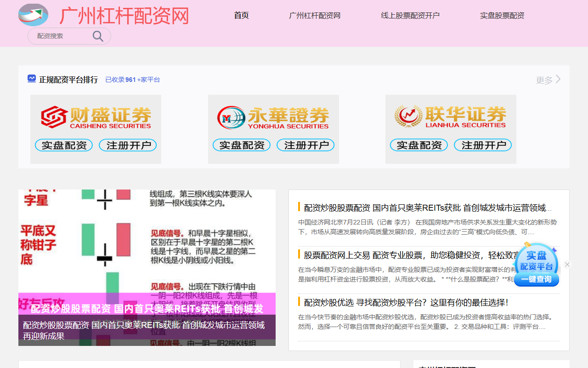Close the floating 实盘配资平台 badge
The height and width of the screenshot is (368, 588).
(567, 264)
